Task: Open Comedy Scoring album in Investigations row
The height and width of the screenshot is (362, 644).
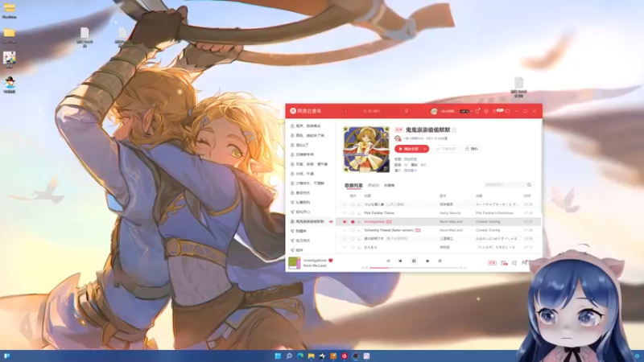Action: click(x=488, y=222)
